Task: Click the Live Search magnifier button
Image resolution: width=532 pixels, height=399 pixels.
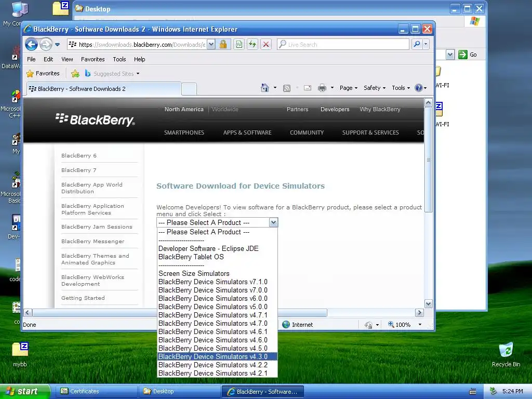Action: (x=417, y=44)
